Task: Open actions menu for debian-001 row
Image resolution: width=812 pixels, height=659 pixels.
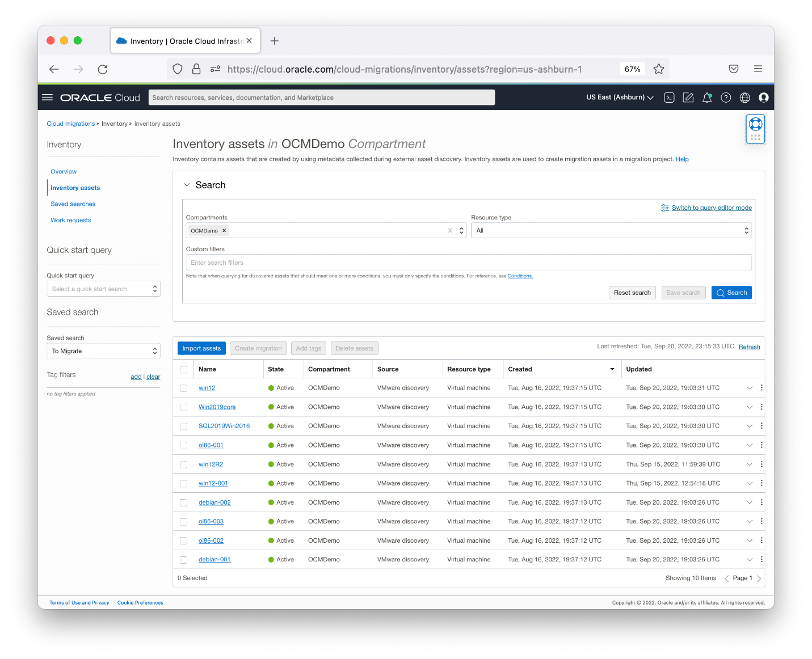Action: point(761,559)
